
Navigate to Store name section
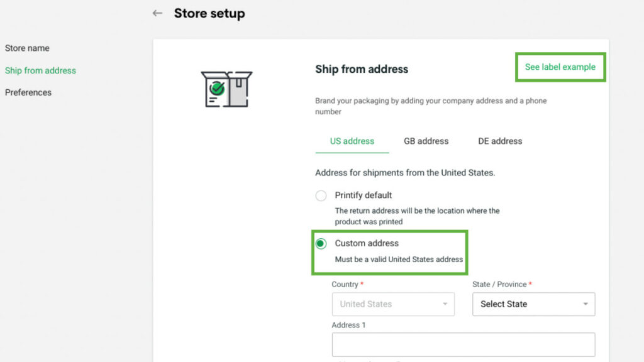click(27, 48)
